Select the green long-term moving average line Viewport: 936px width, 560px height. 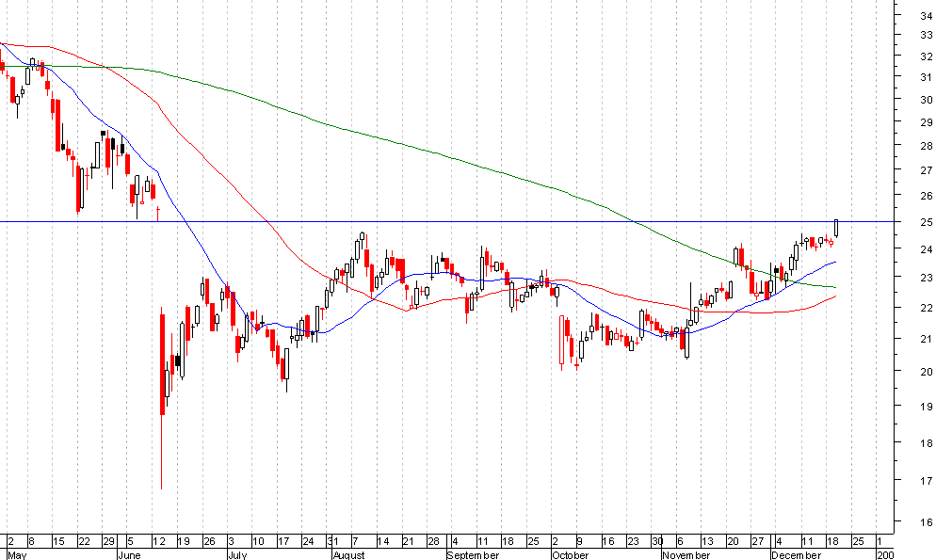(418, 149)
